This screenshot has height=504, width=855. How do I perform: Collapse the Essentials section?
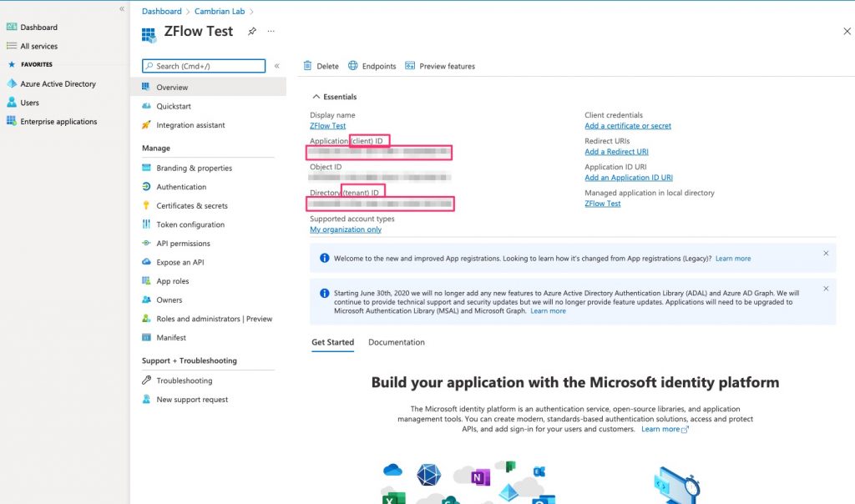point(316,97)
